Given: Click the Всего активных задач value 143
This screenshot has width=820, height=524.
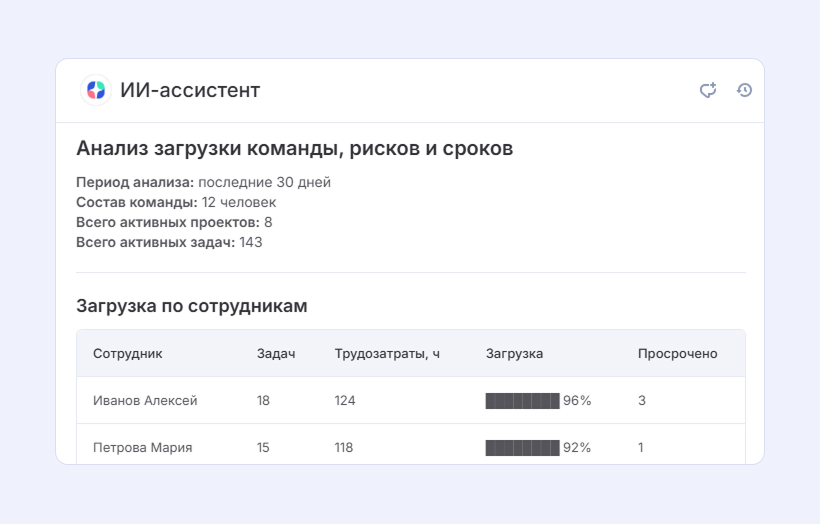Looking at the screenshot, I should coord(251,242).
